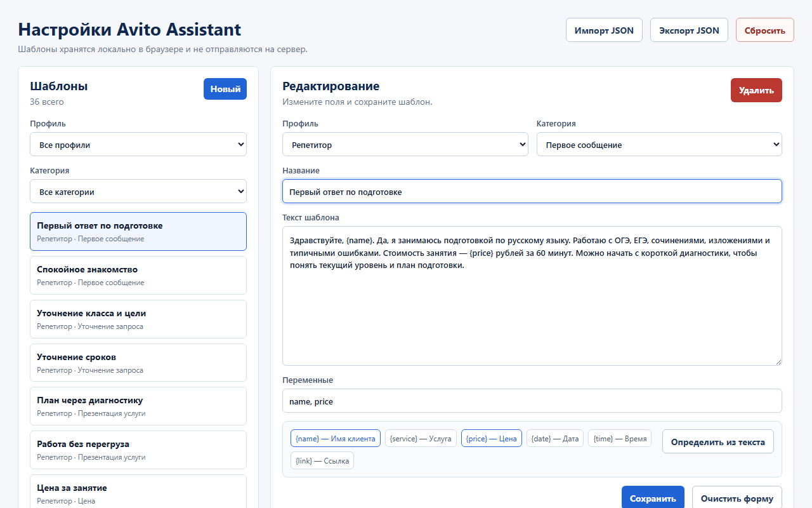
Task: Click Очистить форму button
Action: click(737, 498)
